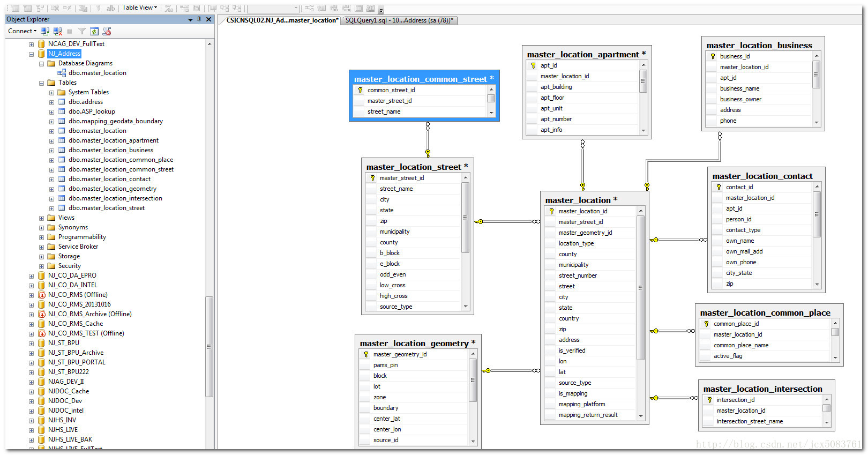Click the Views folder icon

coord(51,218)
